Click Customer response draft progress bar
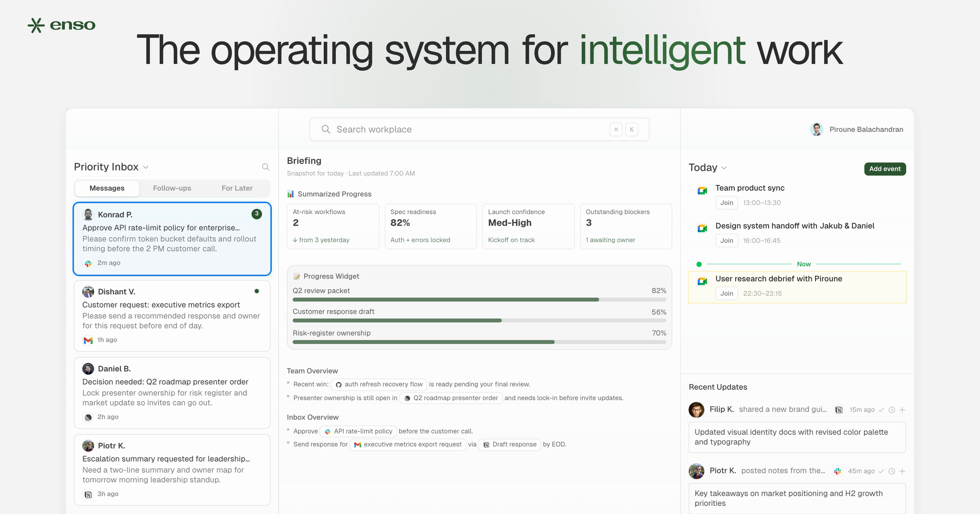Viewport: 980px width, 514px height. coord(479,321)
